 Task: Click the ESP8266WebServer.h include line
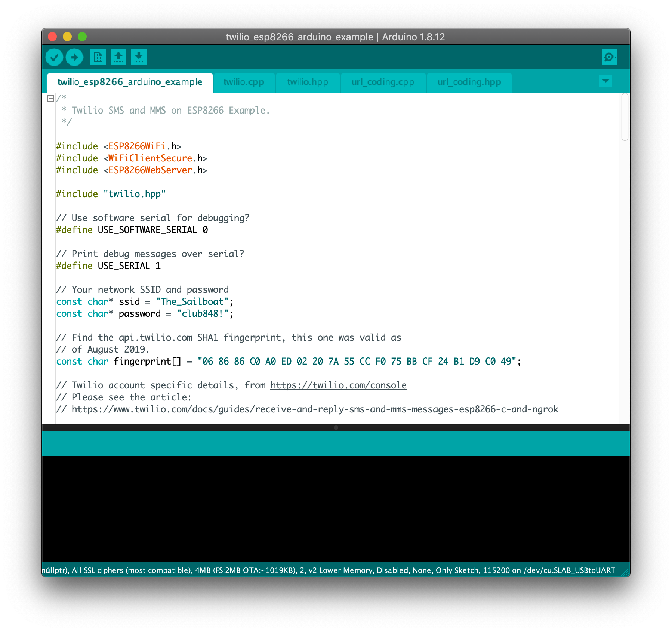(132, 170)
